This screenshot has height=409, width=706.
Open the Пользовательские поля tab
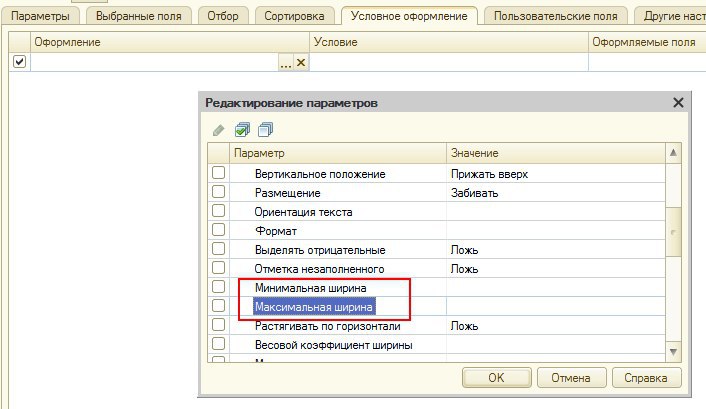[x=556, y=16]
